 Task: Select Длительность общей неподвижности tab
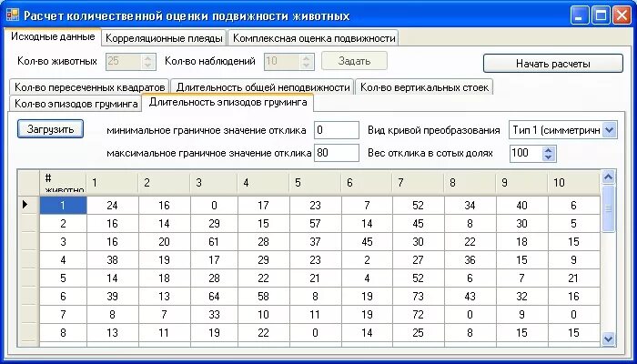(262, 87)
